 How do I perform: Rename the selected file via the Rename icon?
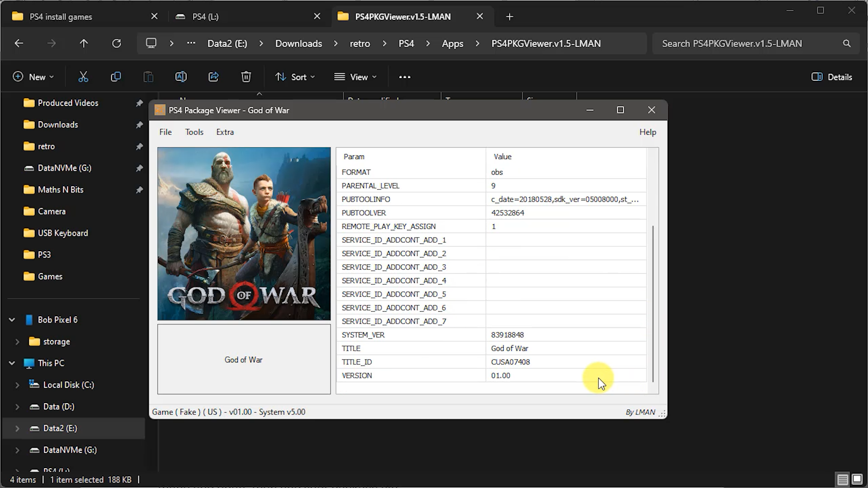click(181, 76)
